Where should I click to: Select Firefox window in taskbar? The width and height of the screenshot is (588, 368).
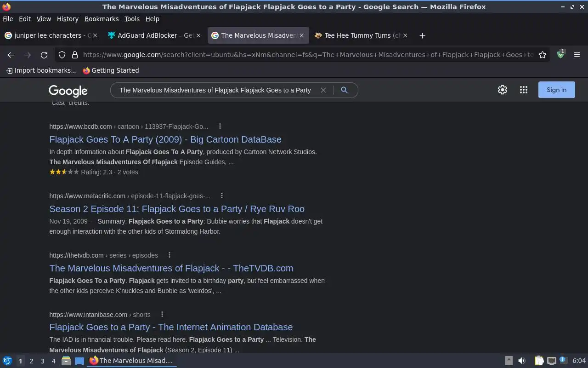[x=132, y=361]
